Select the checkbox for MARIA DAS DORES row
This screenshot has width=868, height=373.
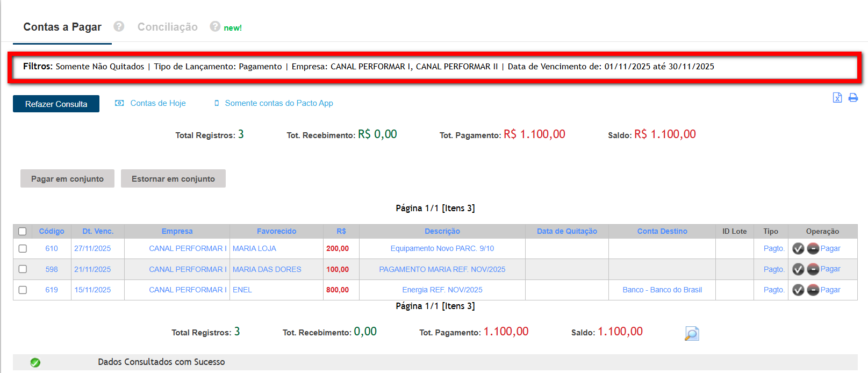(23, 269)
